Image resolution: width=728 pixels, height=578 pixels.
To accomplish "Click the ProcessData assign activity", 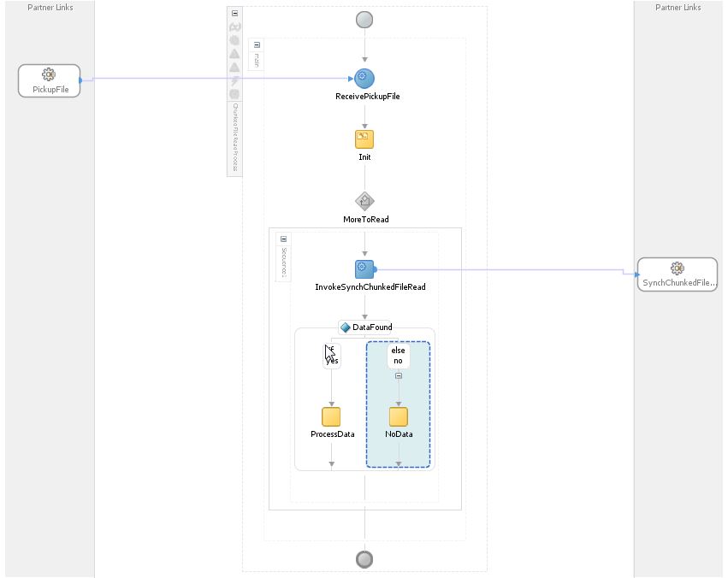I will coord(331,417).
